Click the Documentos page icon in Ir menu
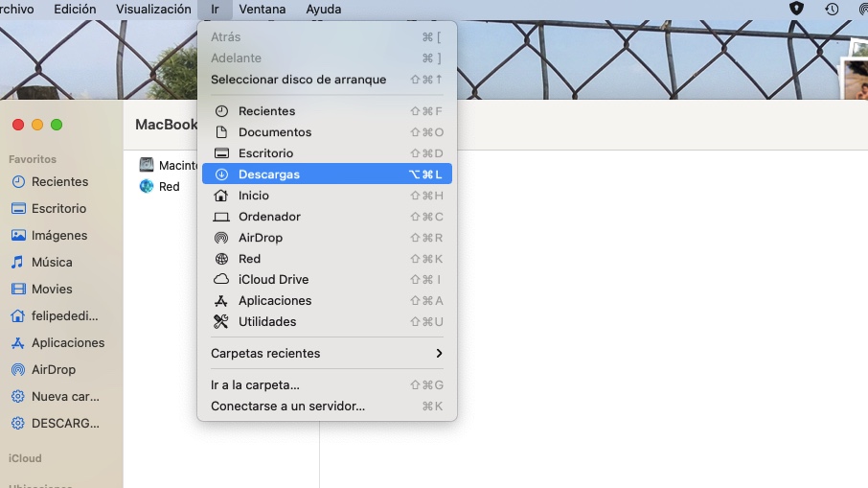The height and width of the screenshot is (488, 868). pos(221,132)
